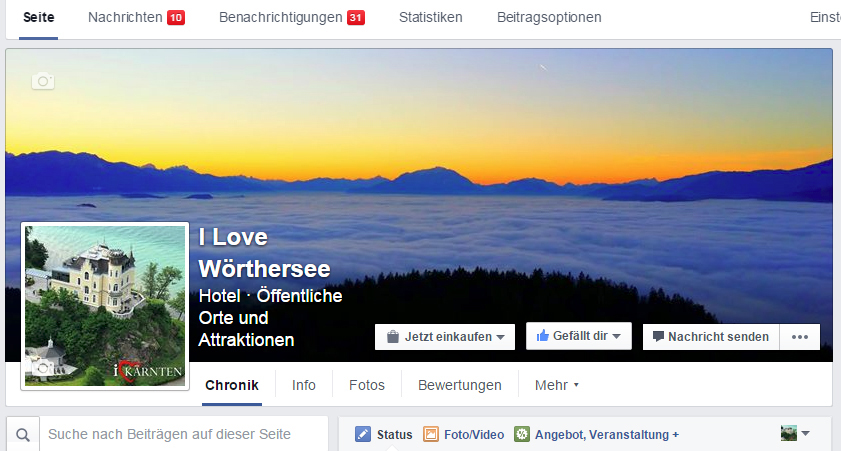The height and width of the screenshot is (451, 841).
Task: Click the Nachricht senden button
Action: point(711,337)
